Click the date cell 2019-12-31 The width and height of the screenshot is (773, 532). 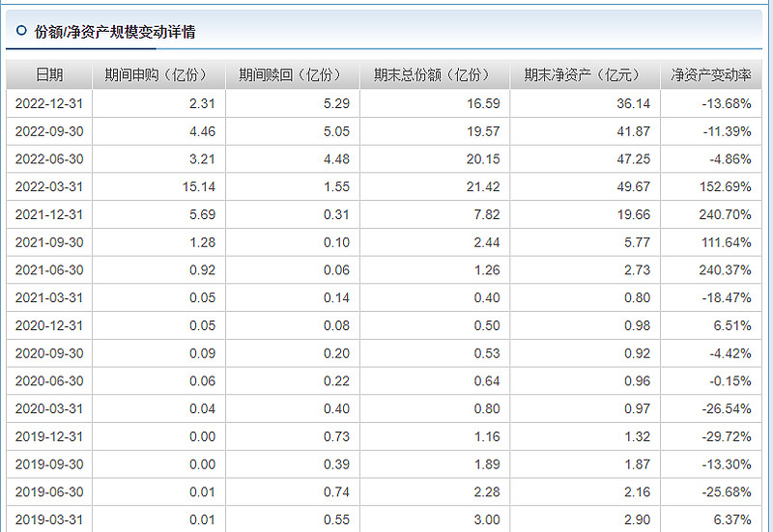pos(49,436)
